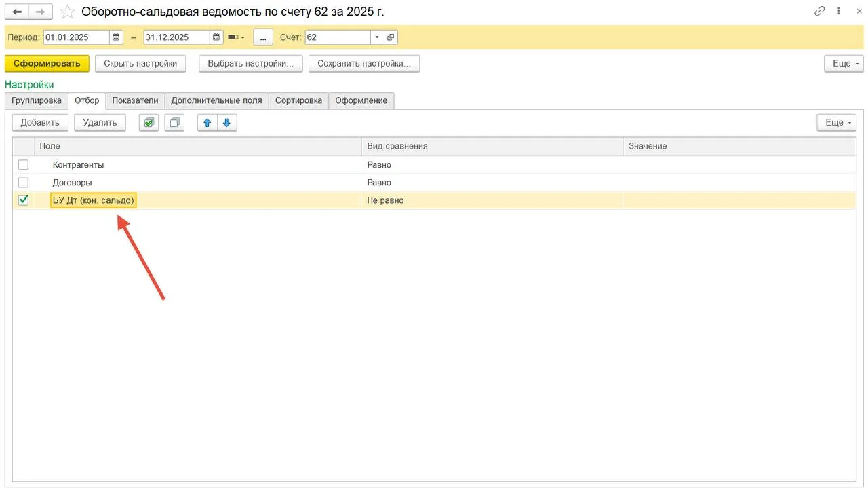Open the window's vertical dots menu

[838, 12]
